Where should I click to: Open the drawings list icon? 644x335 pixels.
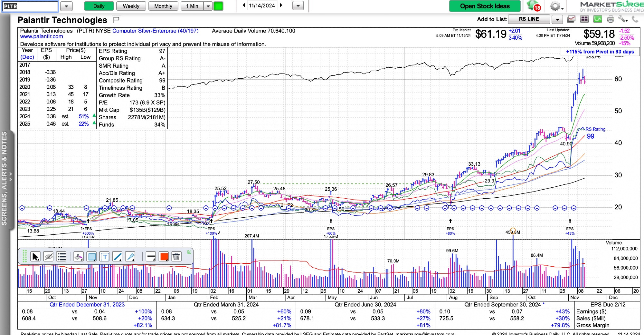(61, 257)
